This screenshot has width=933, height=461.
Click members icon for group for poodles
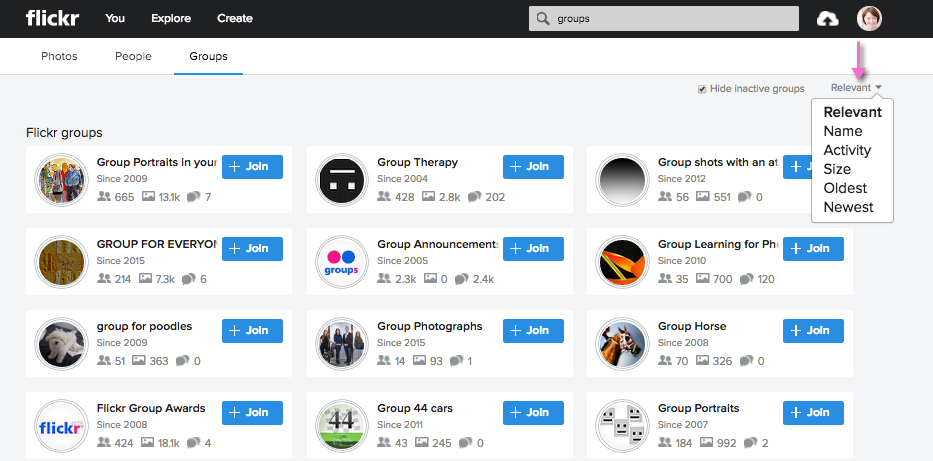(x=104, y=360)
